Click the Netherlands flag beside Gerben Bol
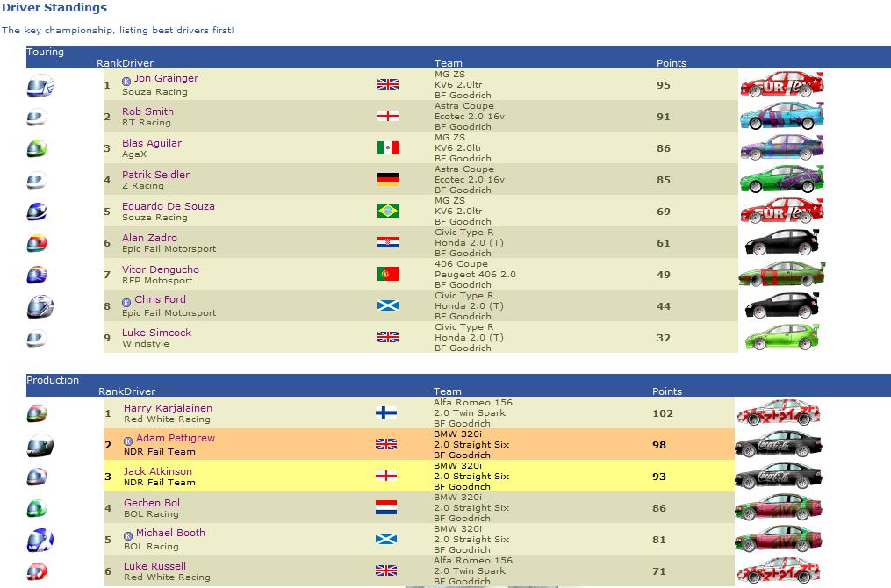This screenshot has height=588, width=891. point(386,507)
